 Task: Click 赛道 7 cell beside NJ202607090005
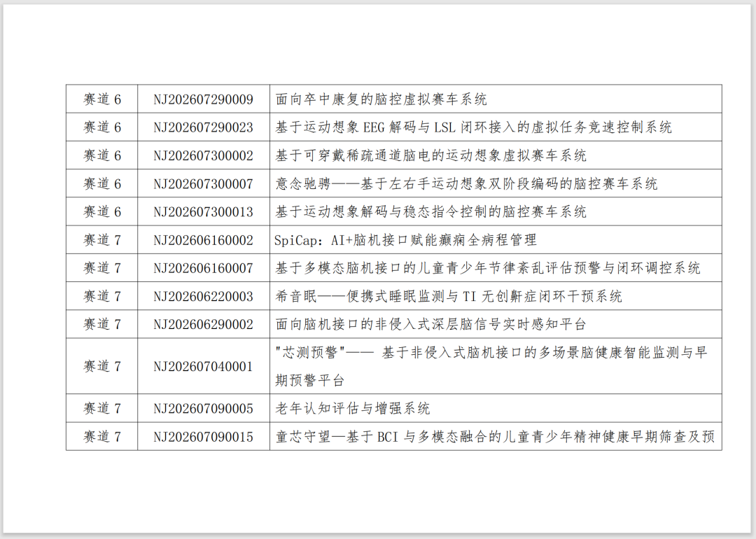[102, 408]
